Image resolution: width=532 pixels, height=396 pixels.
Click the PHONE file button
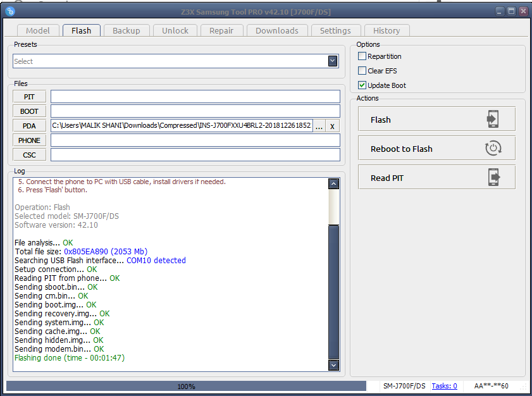coord(29,140)
